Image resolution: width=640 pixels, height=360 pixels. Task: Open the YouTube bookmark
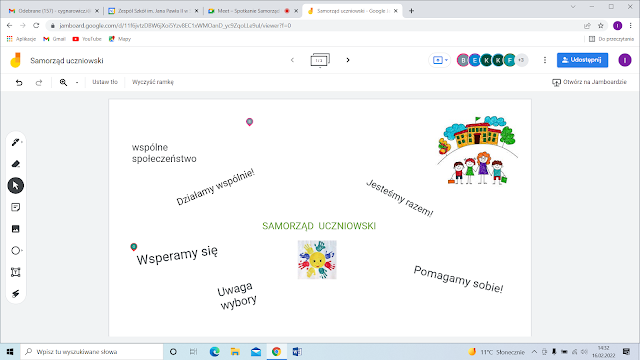(87, 39)
